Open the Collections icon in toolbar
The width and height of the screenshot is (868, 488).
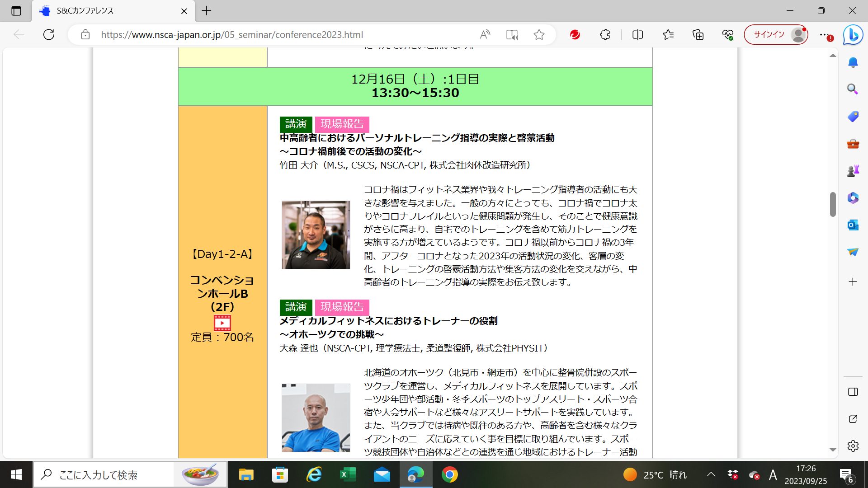pos(698,35)
